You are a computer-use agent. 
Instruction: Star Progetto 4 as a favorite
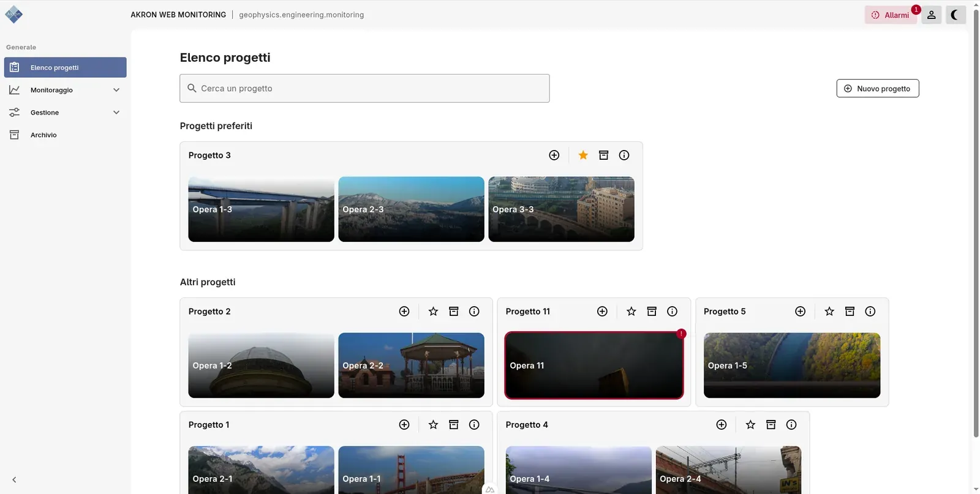[750, 425]
